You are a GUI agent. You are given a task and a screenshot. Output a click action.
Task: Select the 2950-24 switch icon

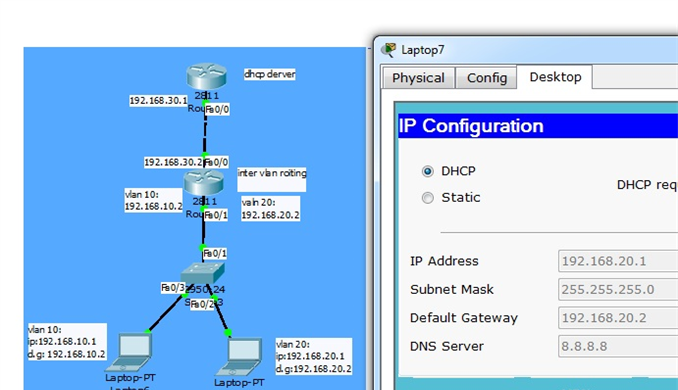202,273
